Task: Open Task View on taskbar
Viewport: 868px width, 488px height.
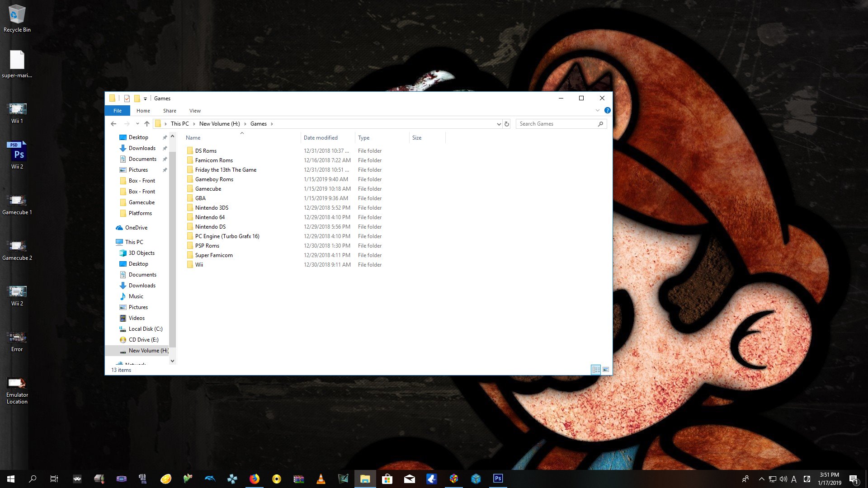Action: tap(54, 479)
